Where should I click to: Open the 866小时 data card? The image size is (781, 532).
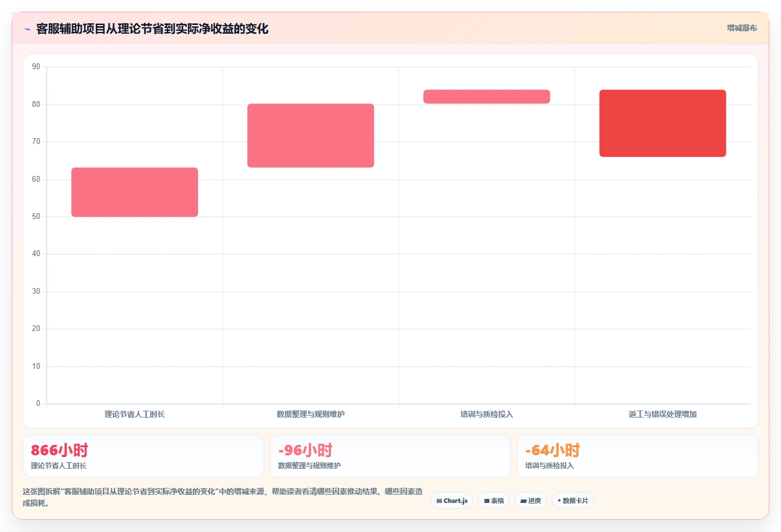coord(143,456)
